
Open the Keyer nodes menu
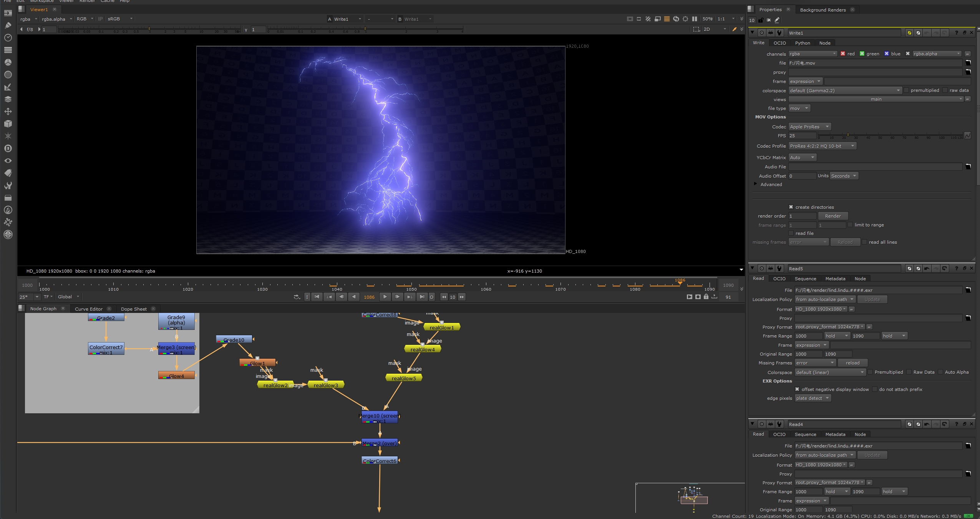8,87
